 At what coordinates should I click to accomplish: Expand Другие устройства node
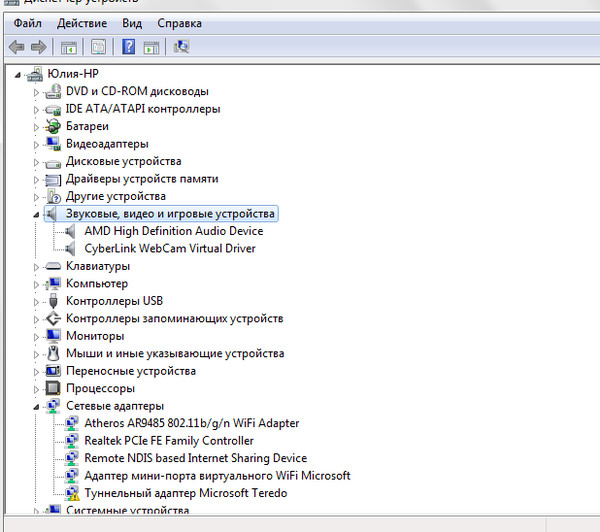click(x=36, y=197)
